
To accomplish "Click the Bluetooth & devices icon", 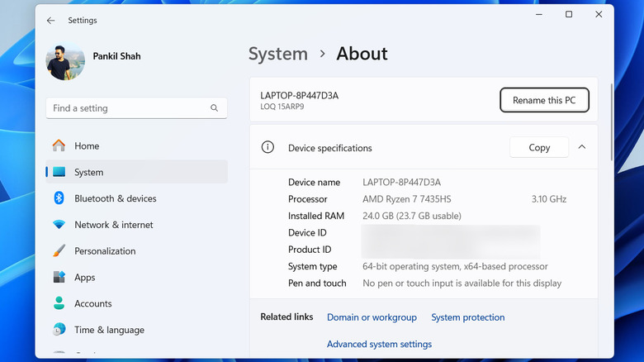I will [x=59, y=198].
